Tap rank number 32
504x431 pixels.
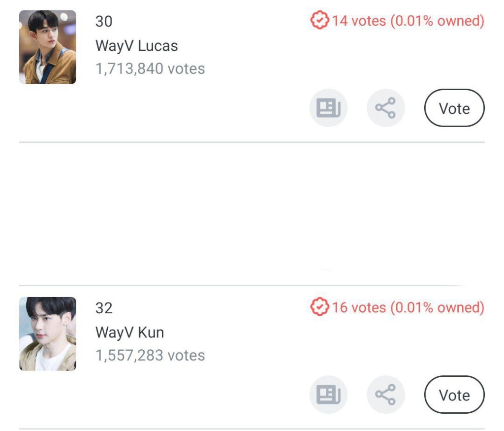coord(104,308)
